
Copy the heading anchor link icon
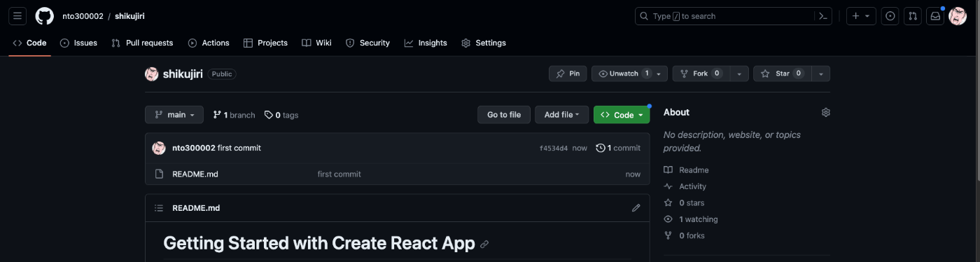tap(484, 244)
